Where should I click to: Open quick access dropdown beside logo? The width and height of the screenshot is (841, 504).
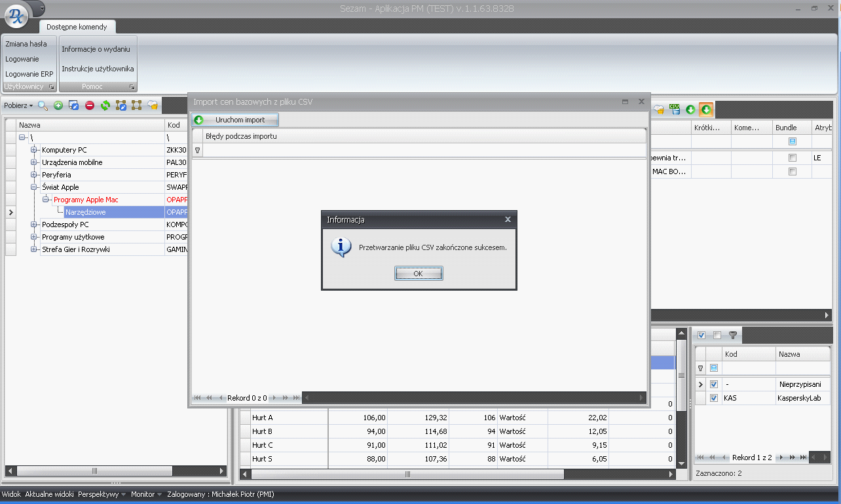point(41,9)
